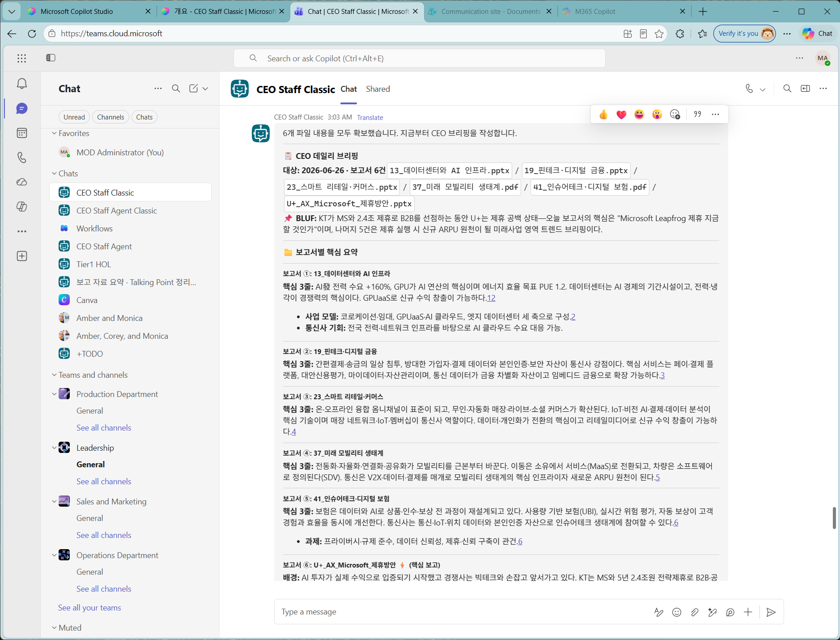The height and width of the screenshot is (640, 840).
Task: Switch to Microsoft Copilot Studio browser tab
Action: tap(89, 12)
